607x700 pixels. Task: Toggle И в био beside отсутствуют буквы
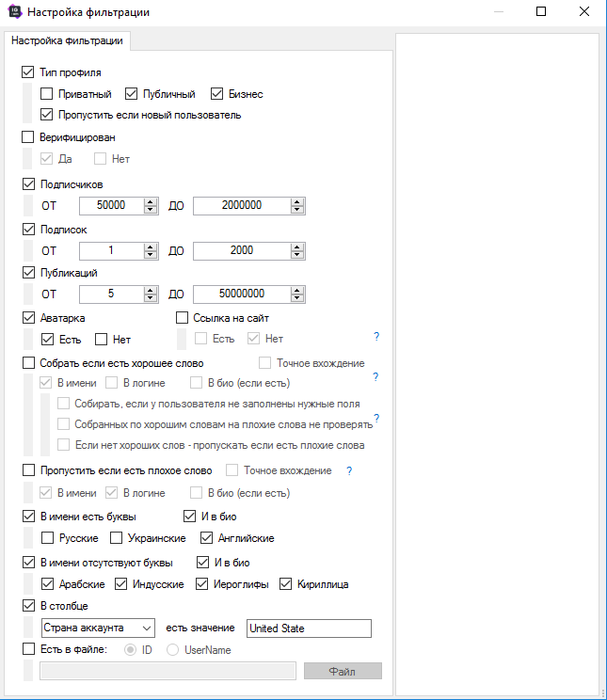pyautogui.click(x=202, y=563)
